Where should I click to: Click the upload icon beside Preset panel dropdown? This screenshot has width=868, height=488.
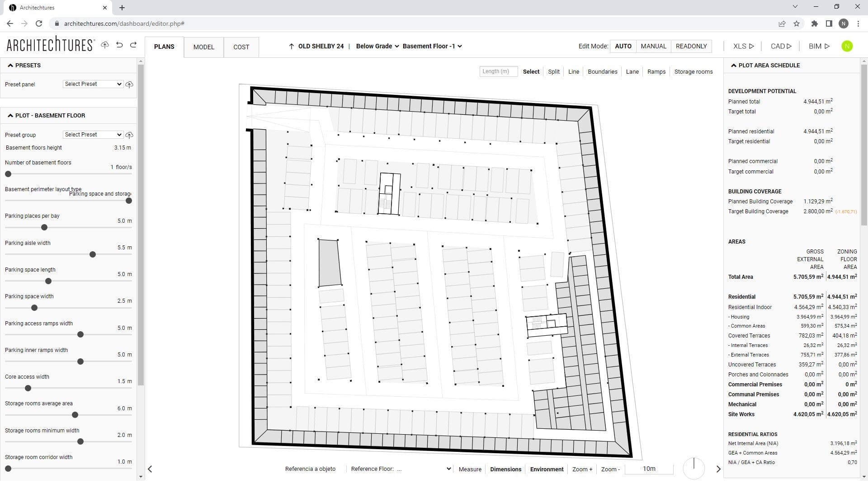(129, 84)
